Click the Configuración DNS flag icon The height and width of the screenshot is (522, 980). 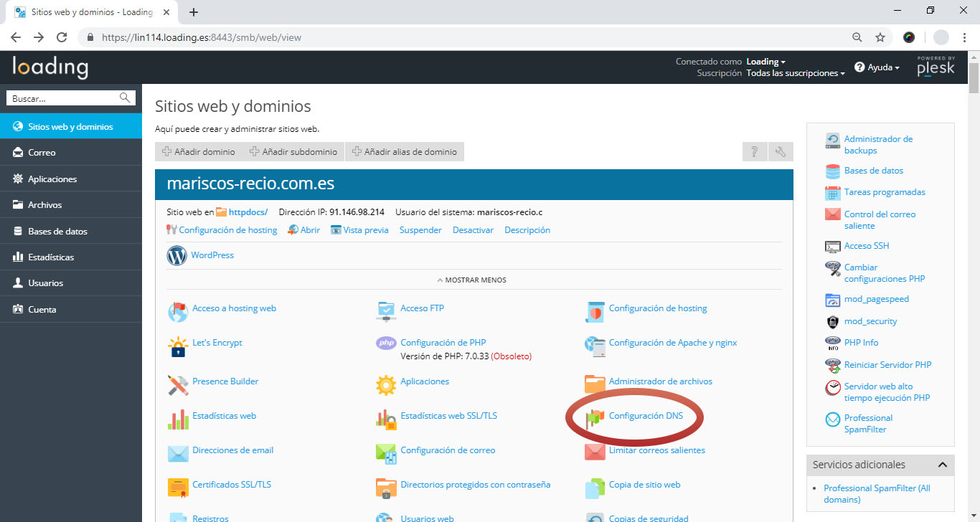tap(595, 419)
